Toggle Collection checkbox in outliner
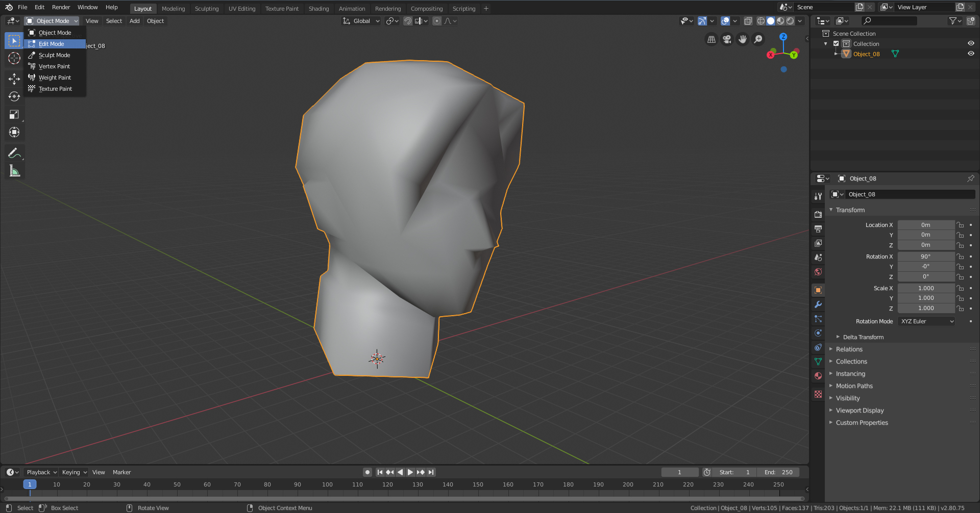The width and height of the screenshot is (980, 513). (x=836, y=44)
